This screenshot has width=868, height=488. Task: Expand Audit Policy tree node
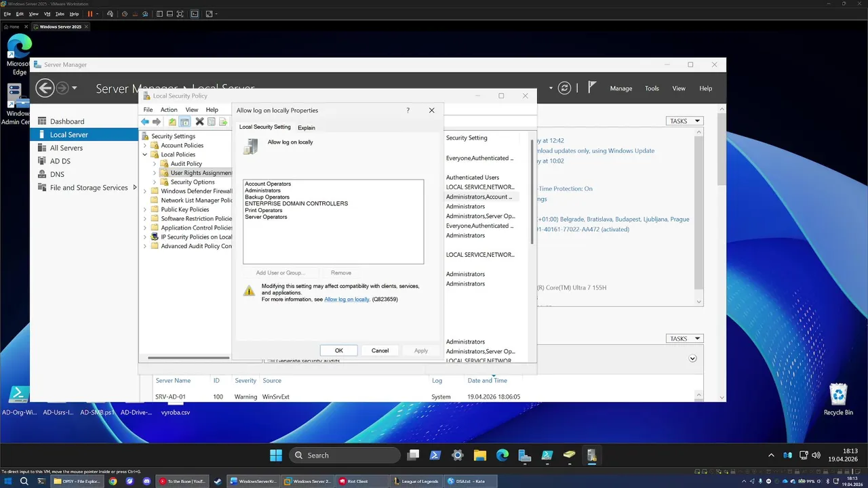[155, 163]
